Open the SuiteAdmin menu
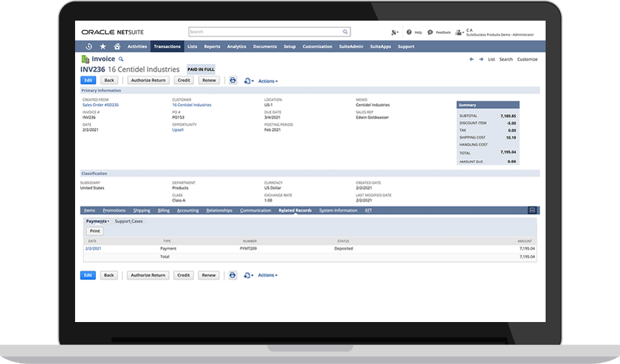620x364 pixels. [351, 47]
